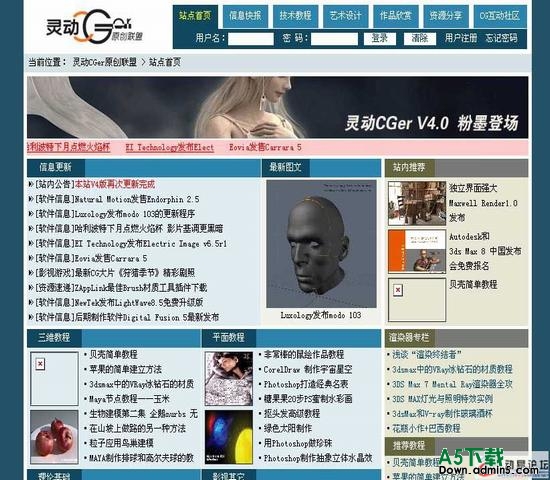Open Luxology发布modo 103的更新程序 news item
The height and width of the screenshot is (480, 550).
135,214
